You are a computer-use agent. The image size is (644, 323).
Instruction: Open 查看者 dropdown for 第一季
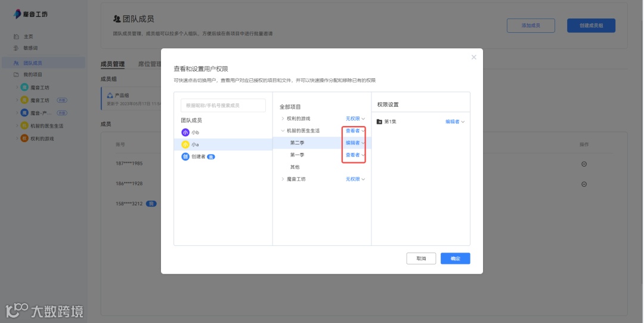pos(355,155)
